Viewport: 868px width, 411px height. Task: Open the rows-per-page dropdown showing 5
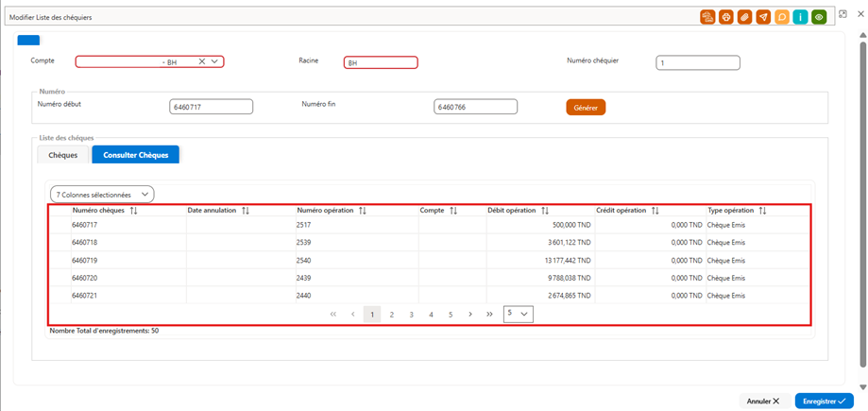519,314
